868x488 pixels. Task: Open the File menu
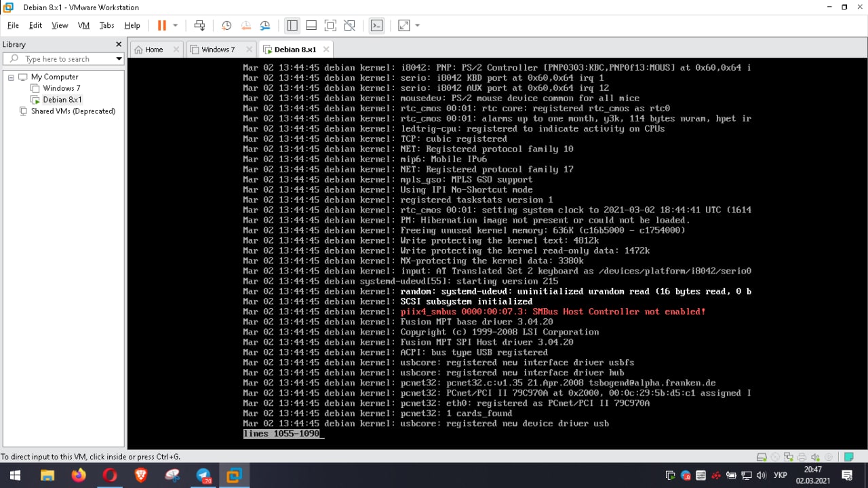(x=13, y=25)
